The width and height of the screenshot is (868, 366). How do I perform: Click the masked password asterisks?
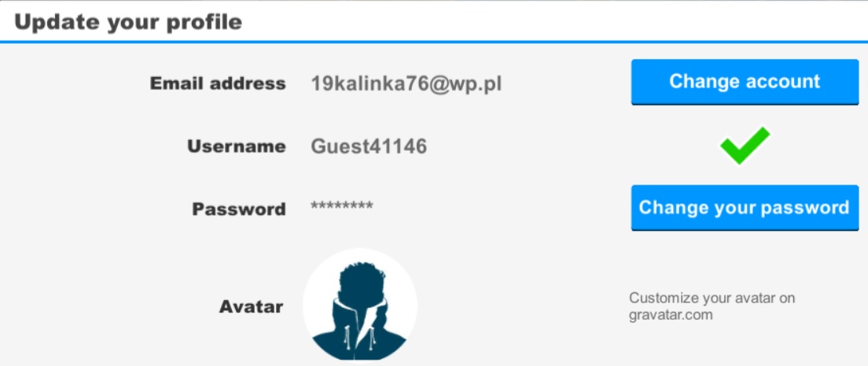(341, 207)
